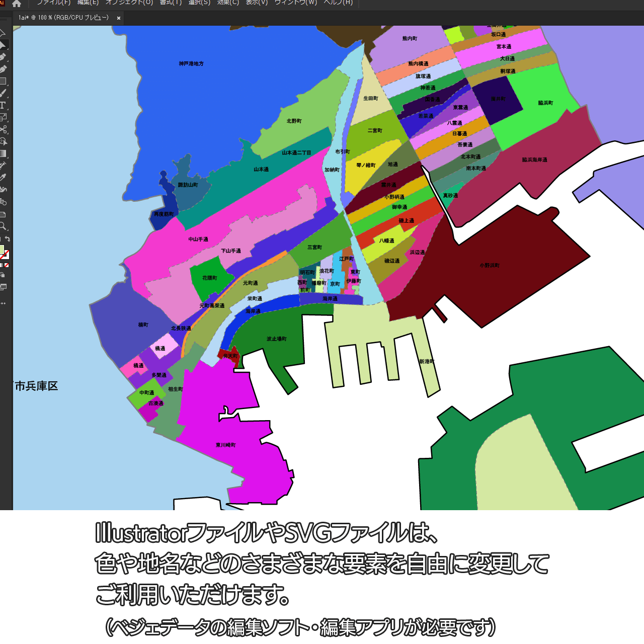The height and width of the screenshot is (644, 644).
Task: Click the 浜辺通 label on the pink area
Action: click(x=418, y=253)
